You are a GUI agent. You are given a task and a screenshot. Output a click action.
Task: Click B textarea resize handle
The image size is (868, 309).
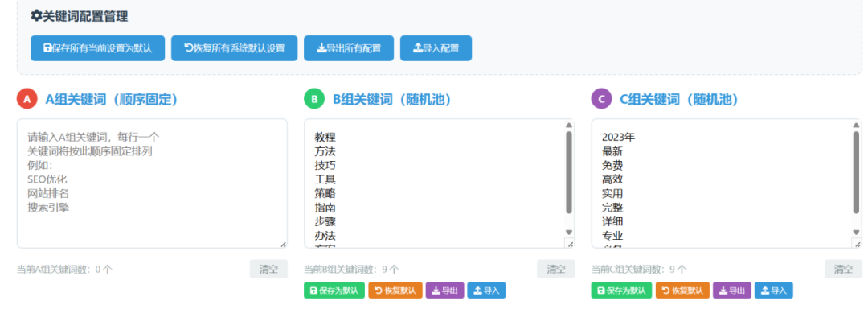tap(570, 244)
